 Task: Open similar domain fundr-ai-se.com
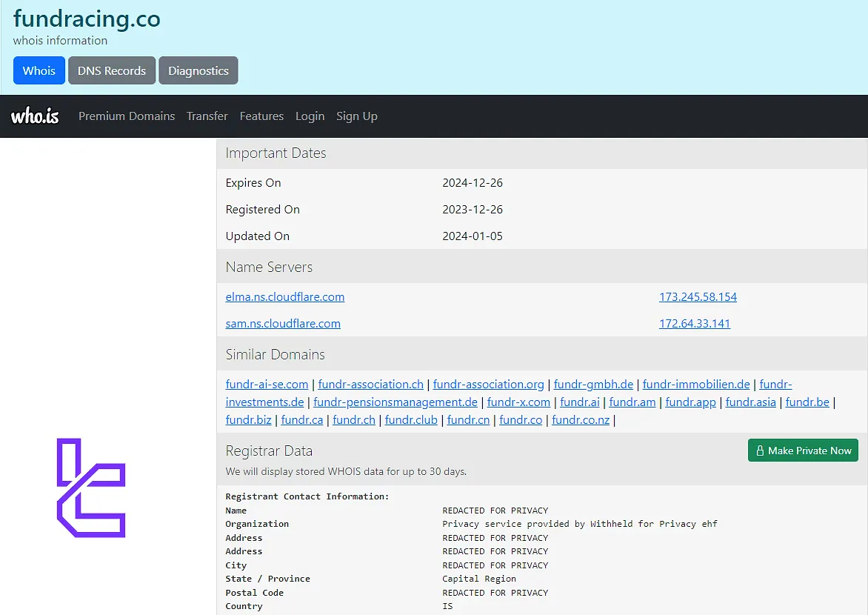(x=267, y=385)
